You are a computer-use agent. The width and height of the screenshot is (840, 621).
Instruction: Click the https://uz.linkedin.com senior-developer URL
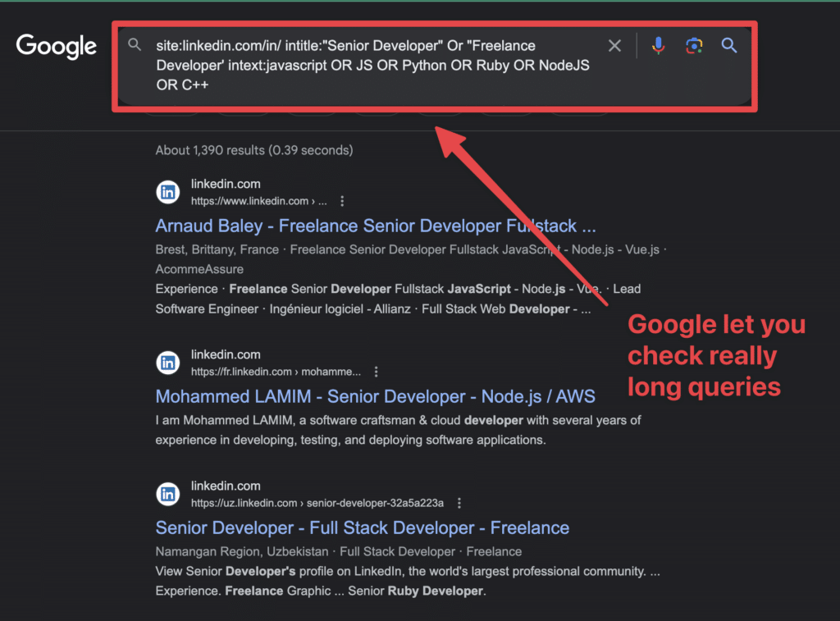coord(317,503)
